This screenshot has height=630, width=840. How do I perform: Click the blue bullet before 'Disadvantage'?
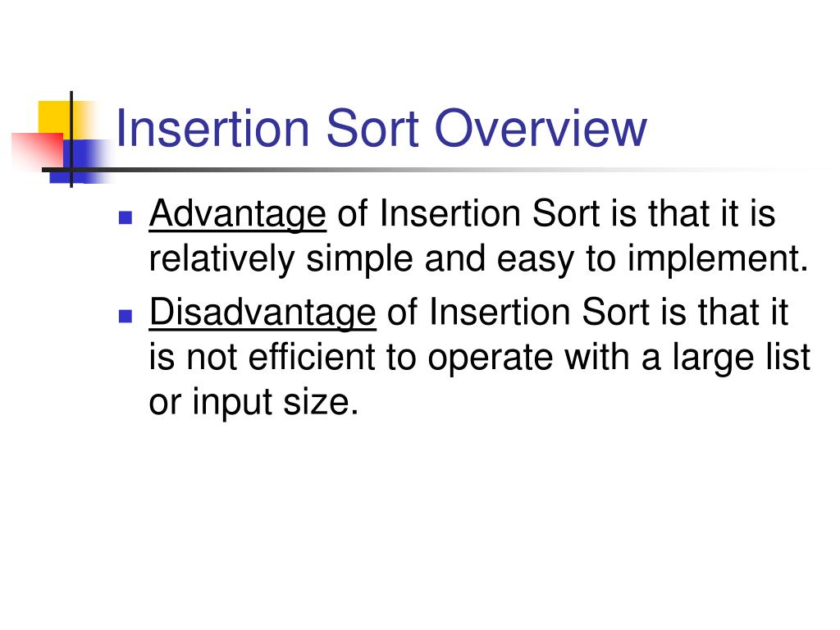click(x=126, y=316)
